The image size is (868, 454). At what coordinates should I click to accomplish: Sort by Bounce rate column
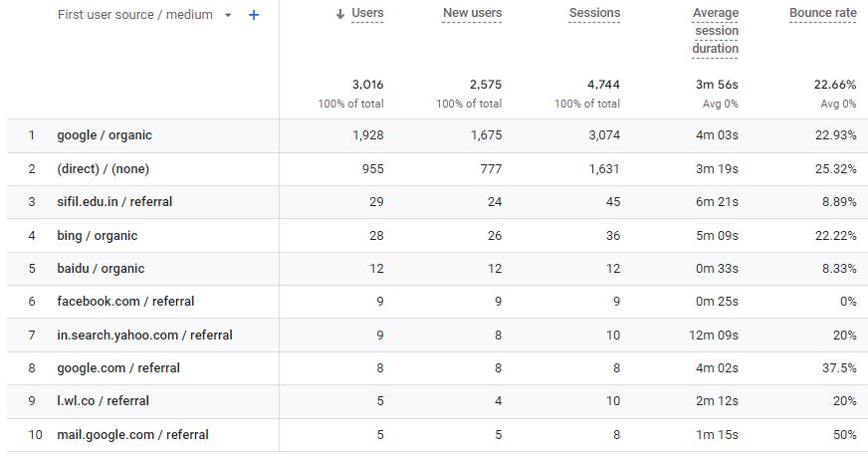click(822, 13)
